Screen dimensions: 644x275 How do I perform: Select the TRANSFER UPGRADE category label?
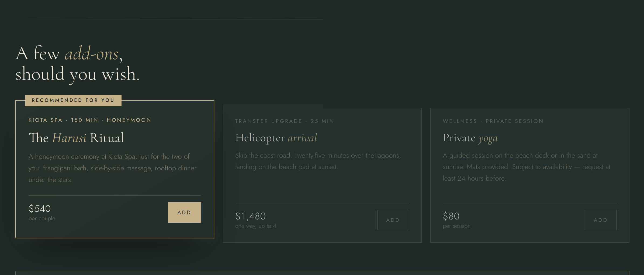(268, 121)
